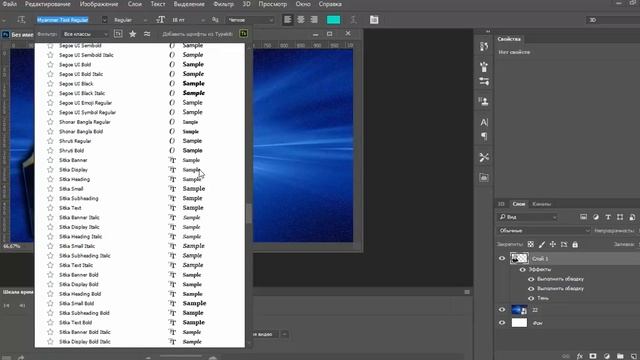Align text left
Screen dimensions: 640x360
pos(288,20)
